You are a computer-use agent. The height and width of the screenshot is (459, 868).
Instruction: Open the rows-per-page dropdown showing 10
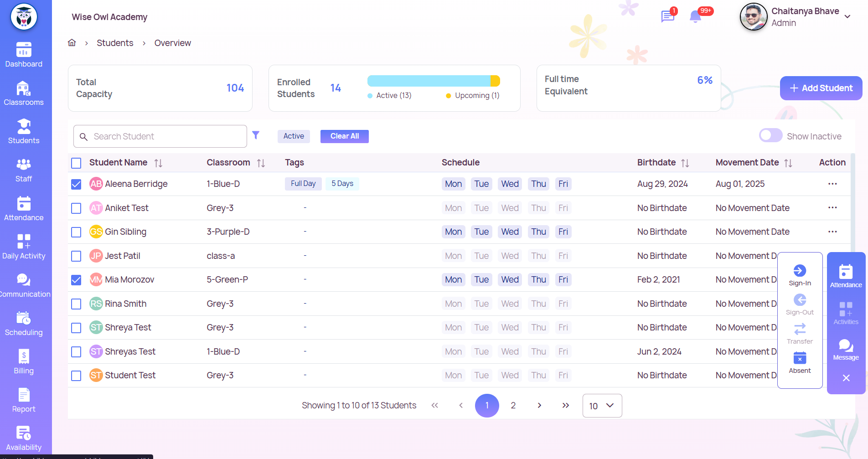(602, 406)
